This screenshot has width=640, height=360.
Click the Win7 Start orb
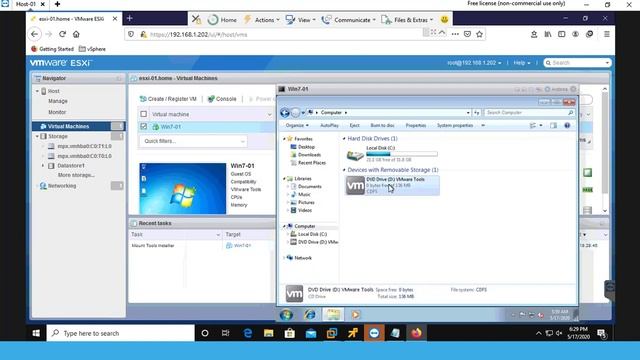(x=286, y=314)
